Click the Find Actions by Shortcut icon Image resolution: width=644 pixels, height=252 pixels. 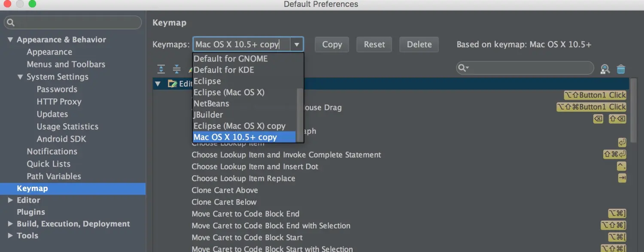pyautogui.click(x=605, y=69)
